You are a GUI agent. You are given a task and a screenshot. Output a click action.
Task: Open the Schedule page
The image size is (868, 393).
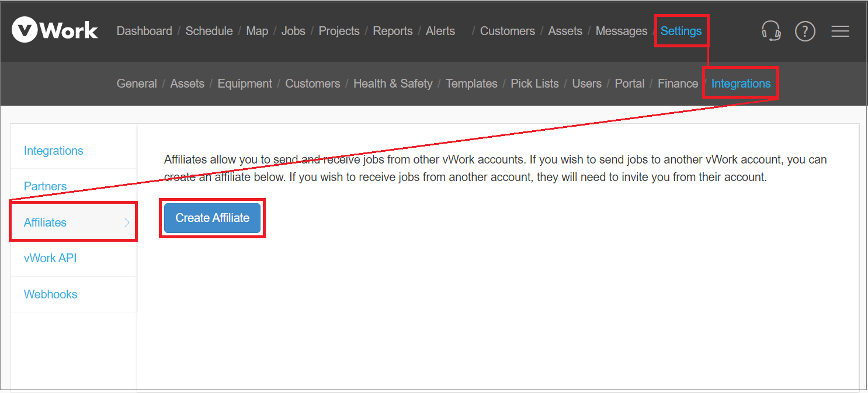tap(209, 31)
